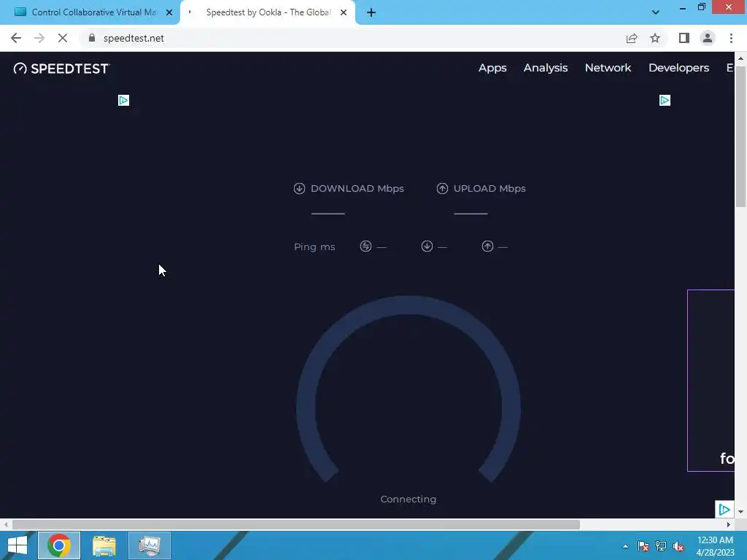Click the vertical scrollbar thumb
The width and height of the screenshot is (747, 560).
740,137
